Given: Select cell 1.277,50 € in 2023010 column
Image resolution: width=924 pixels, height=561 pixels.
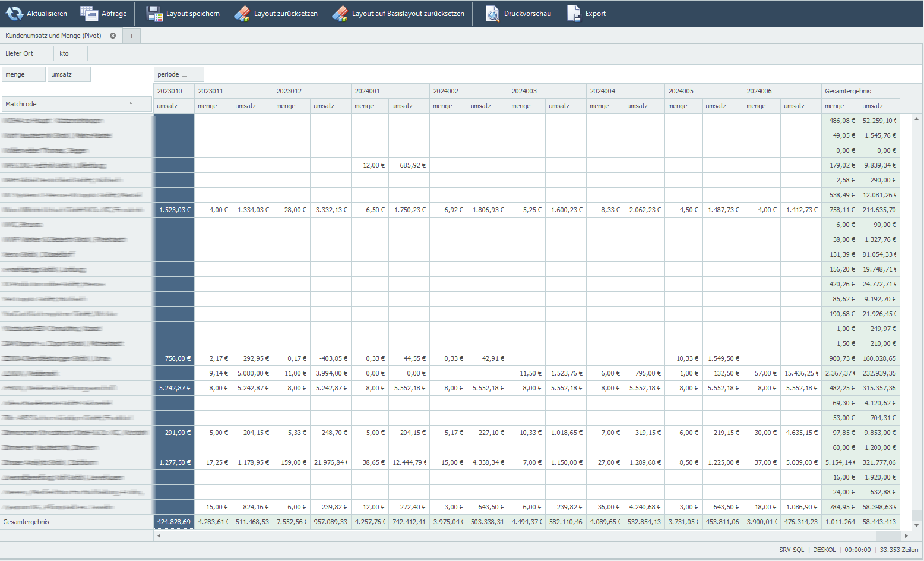Looking at the screenshot, I should pos(174,462).
